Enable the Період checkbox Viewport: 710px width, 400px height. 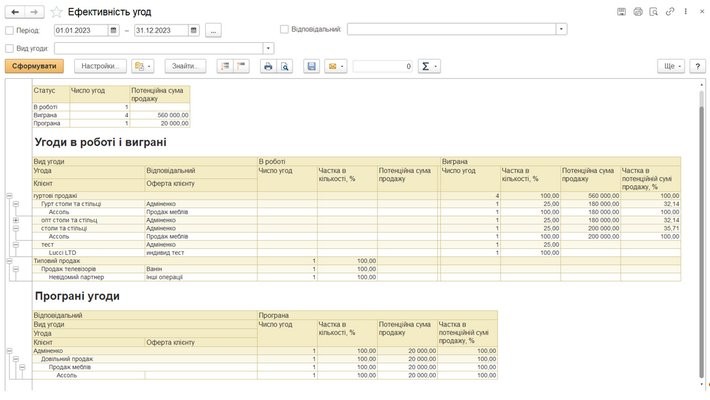(10, 30)
